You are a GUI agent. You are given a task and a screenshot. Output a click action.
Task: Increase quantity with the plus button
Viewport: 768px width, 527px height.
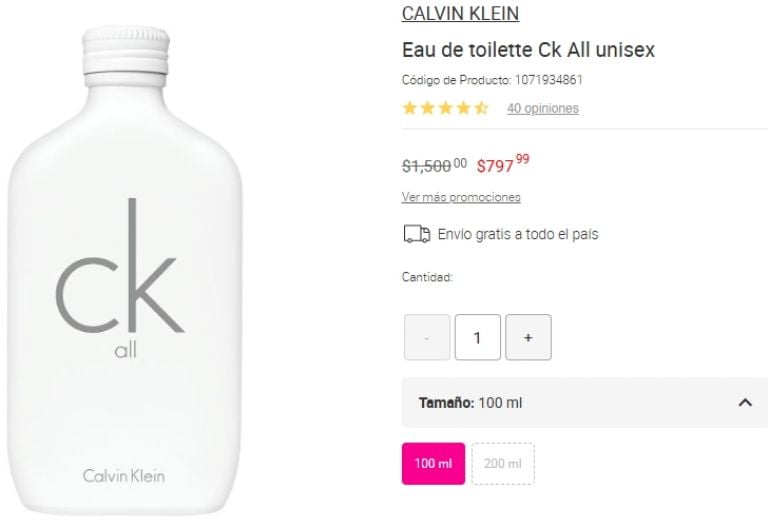(x=528, y=337)
